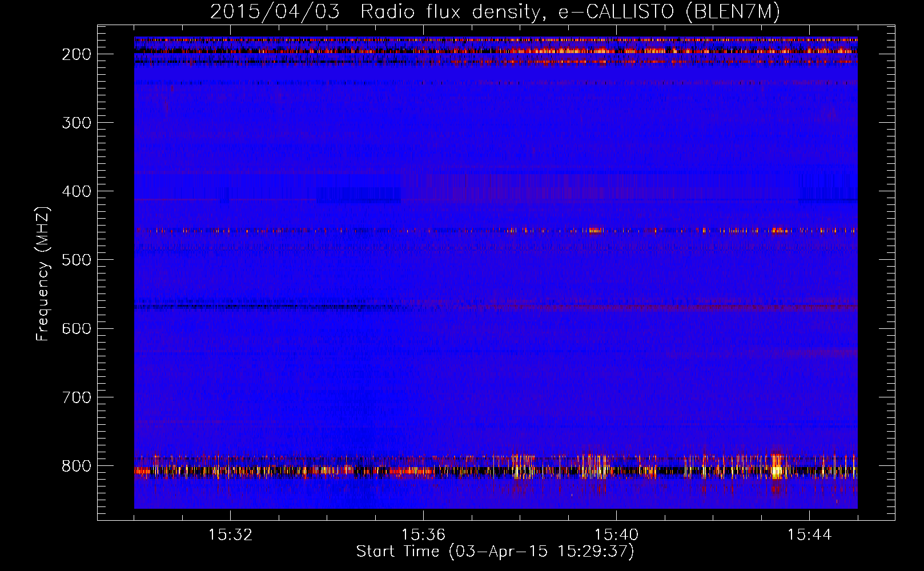Image resolution: width=924 pixels, height=571 pixels.
Task: Click the 500 frequency tick label
Action: [77, 260]
